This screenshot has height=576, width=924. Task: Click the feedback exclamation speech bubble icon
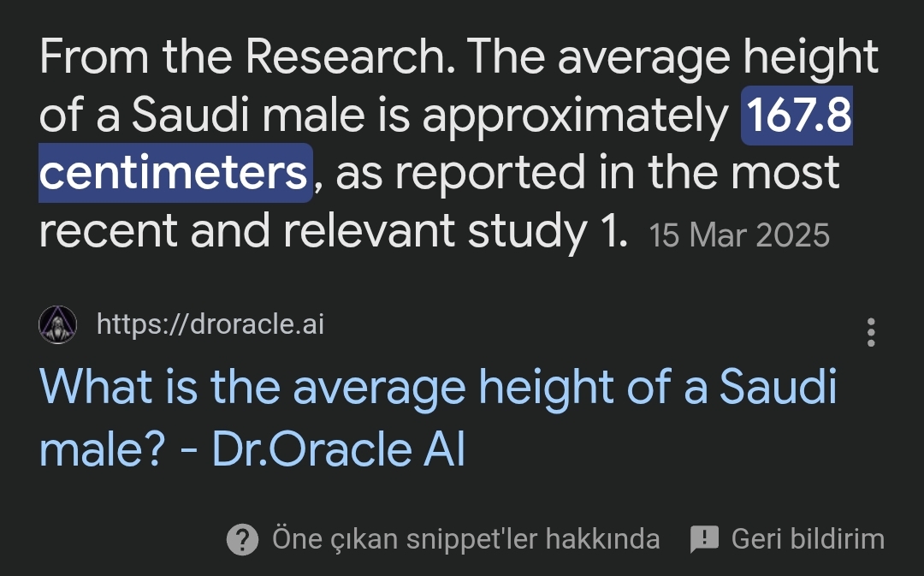pos(704,539)
